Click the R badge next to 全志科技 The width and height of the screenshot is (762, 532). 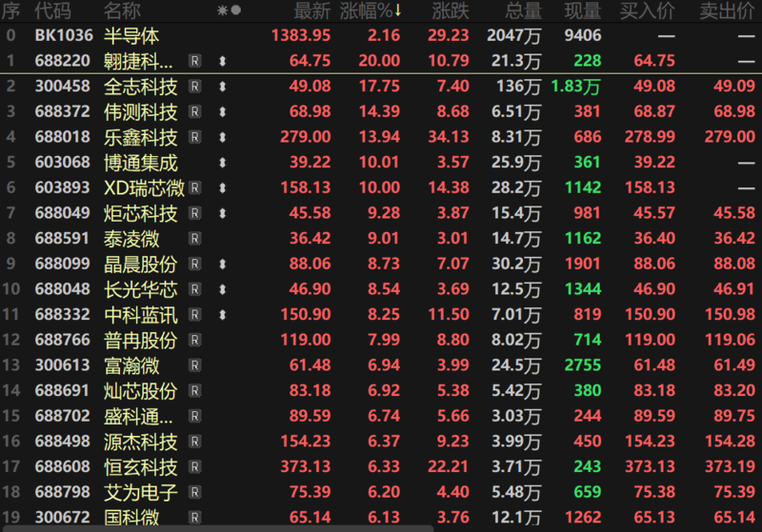[x=194, y=87]
